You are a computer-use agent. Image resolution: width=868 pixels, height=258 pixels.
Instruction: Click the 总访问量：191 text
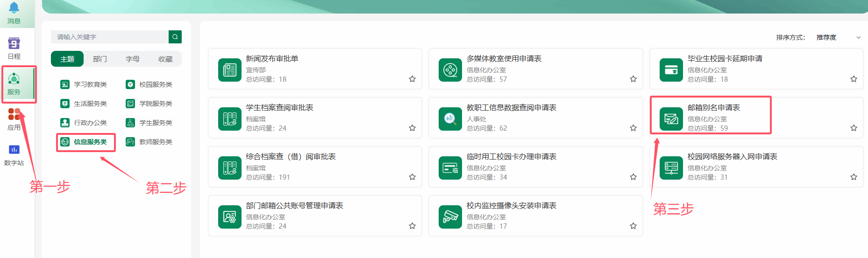268,177
